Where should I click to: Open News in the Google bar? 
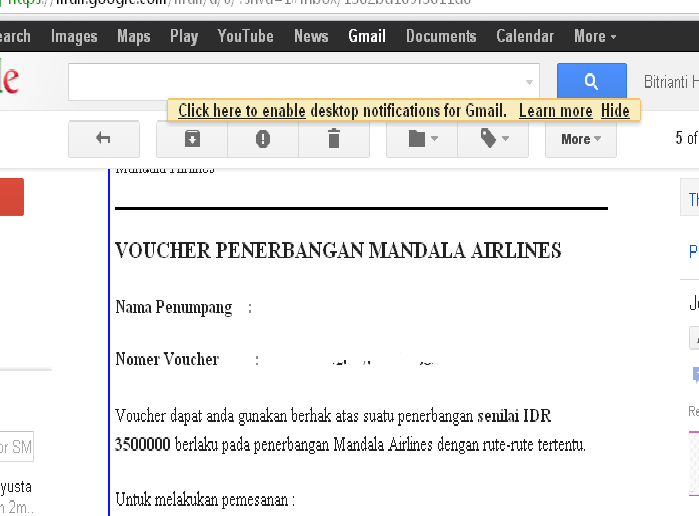click(x=311, y=36)
